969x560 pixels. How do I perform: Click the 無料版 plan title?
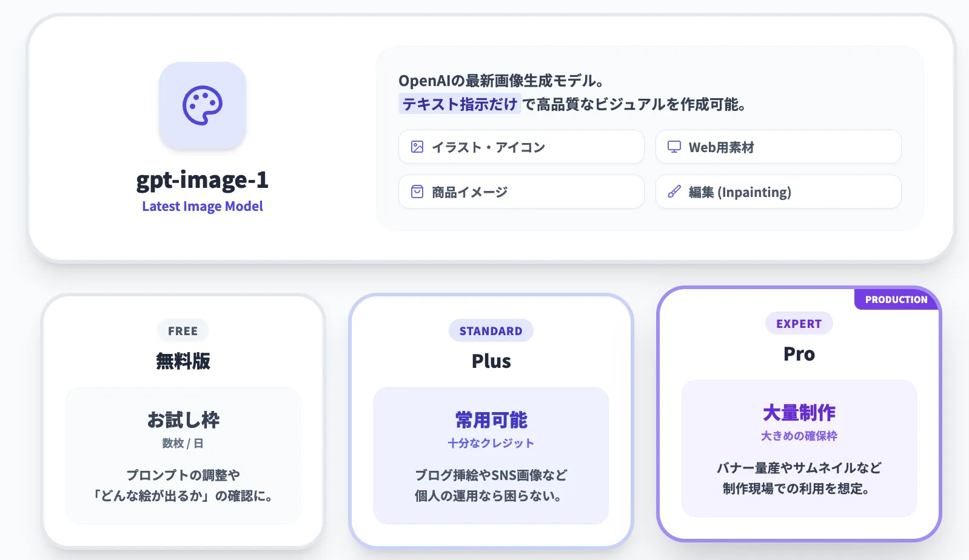tap(183, 361)
